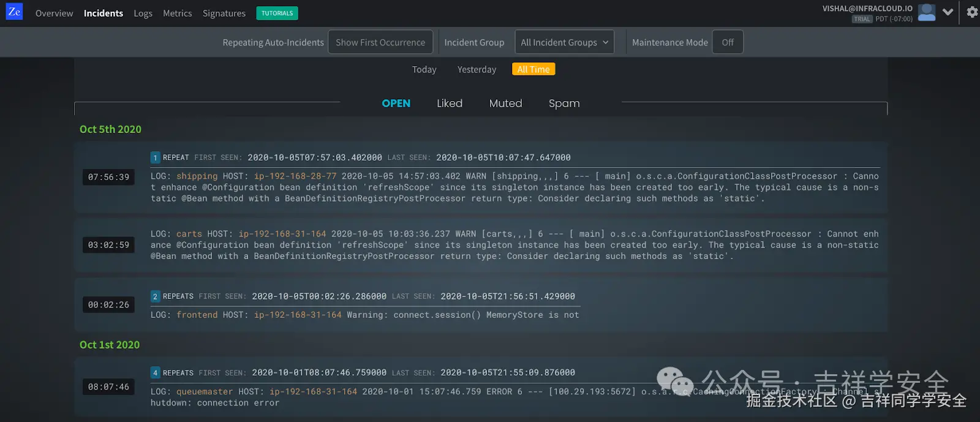Click host ip-192-168-31-164 in frontend incident

click(298, 315)
